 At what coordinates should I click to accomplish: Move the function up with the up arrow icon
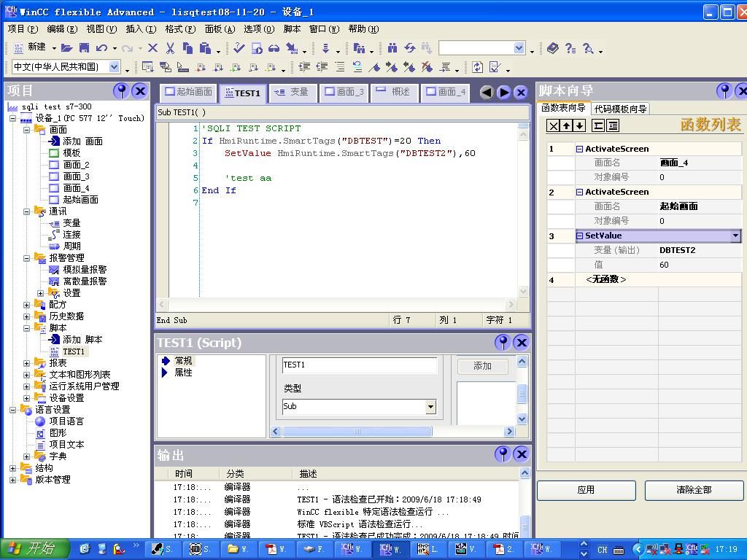click(x=566, y=125)
